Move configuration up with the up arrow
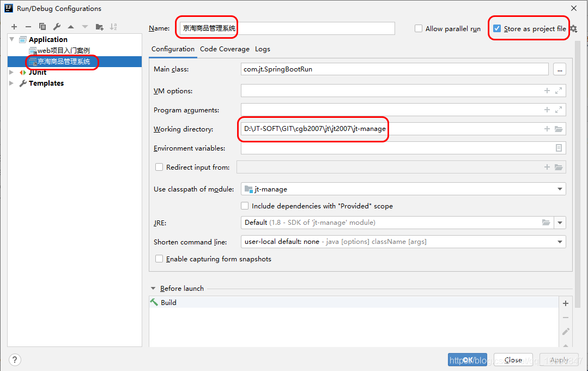 [71, 27]
